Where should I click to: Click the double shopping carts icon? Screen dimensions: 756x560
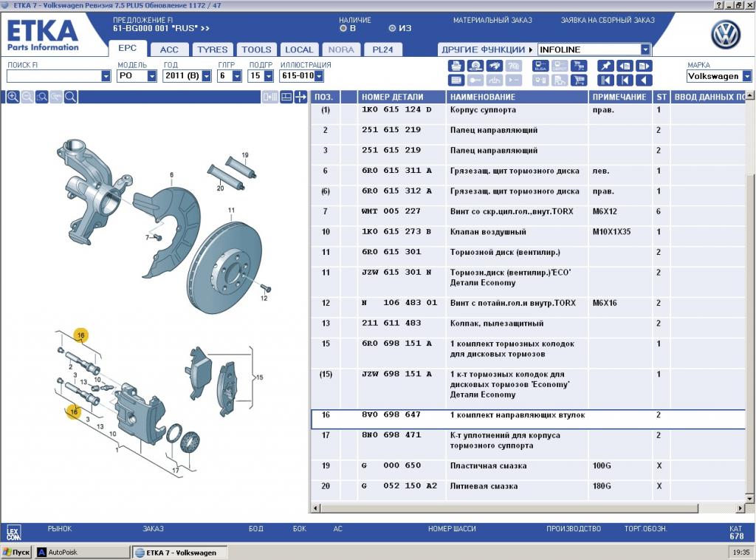pyautogui.click(x=579, y=66)
